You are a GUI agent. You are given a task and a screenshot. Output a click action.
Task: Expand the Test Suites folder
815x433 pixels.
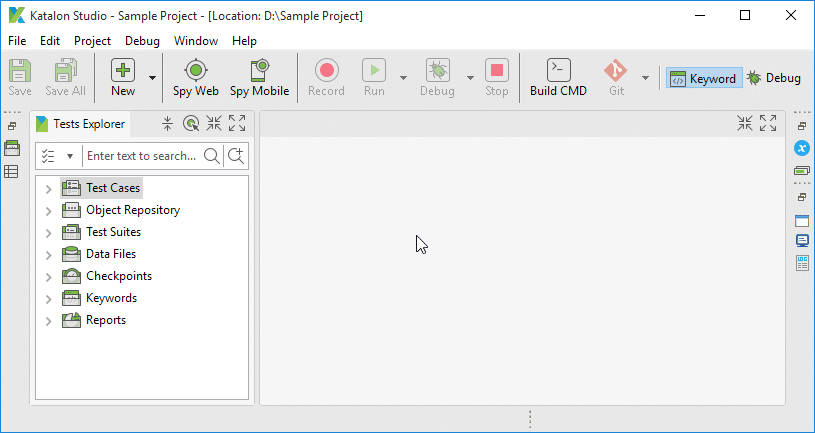click(48, 232)
